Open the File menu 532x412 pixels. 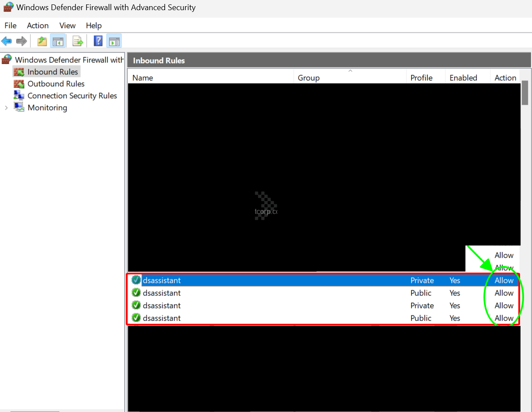[11, 26]
